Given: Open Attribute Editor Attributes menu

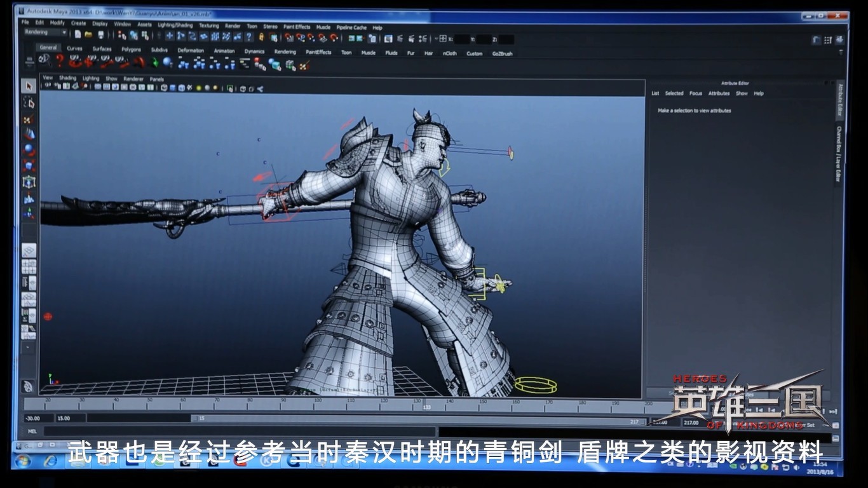Looking at the screenshot, I should point(719,93).
